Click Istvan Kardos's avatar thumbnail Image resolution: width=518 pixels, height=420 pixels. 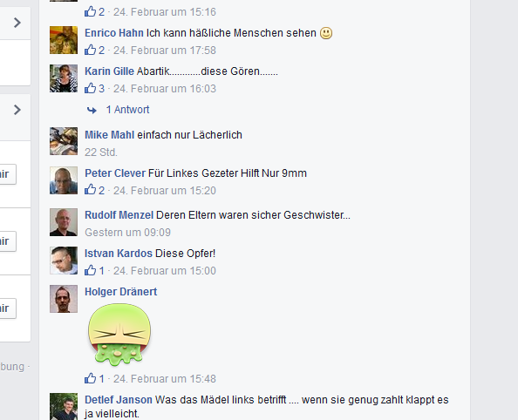pos(64,261)
